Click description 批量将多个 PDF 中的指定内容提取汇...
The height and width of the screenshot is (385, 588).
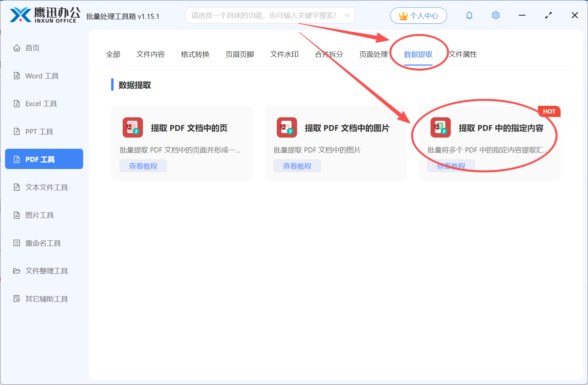[x=487, y=150]
